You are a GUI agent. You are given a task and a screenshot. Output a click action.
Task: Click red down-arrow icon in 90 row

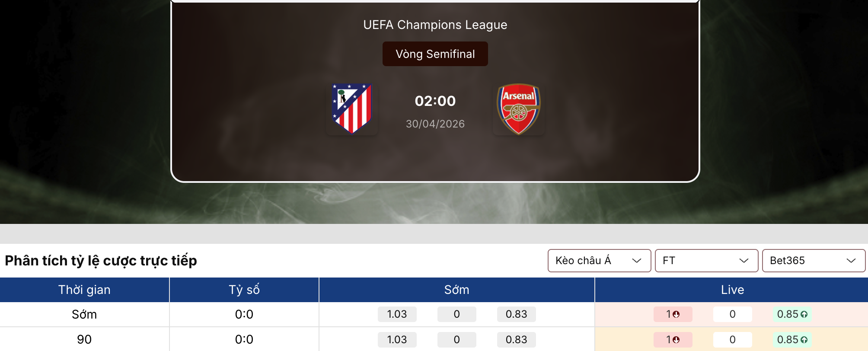pyautogui.click(x=676, y=340)
